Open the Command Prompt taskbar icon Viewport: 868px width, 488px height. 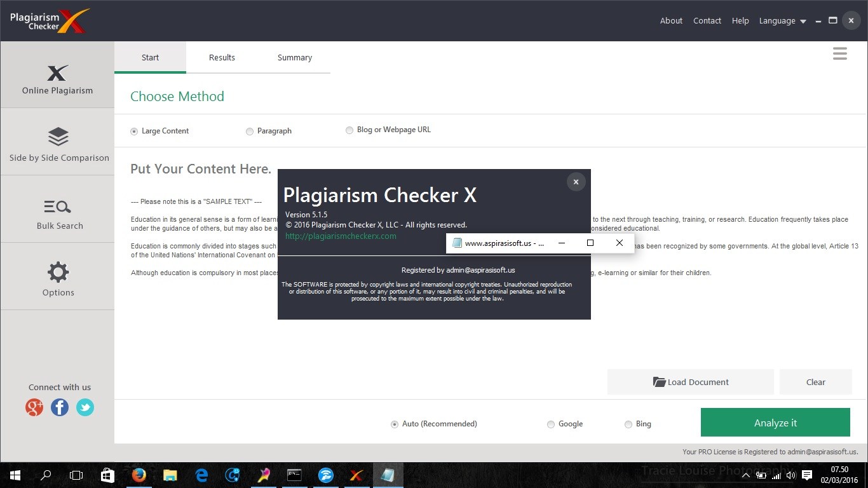click(294, 475)
